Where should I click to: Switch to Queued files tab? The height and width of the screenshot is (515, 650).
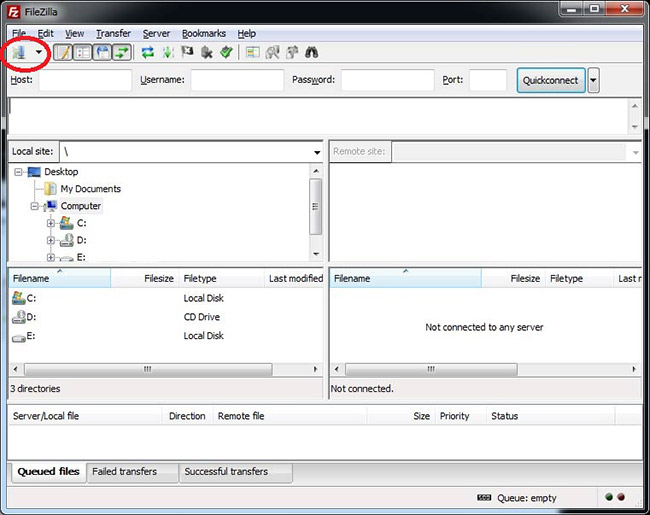[x=49, y=472]
